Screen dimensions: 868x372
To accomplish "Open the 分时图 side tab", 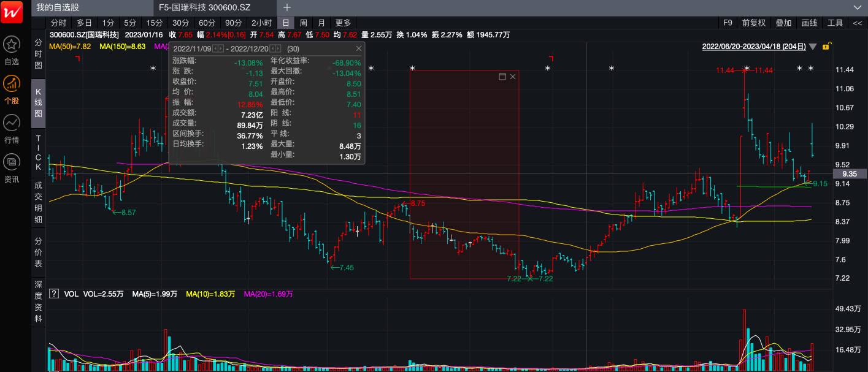I will tap(38, 53).
